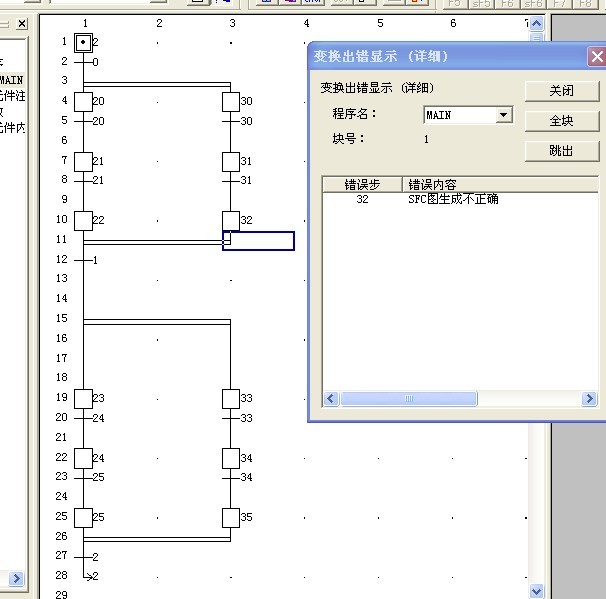Select the initial step box in row 1

point(84,42)
